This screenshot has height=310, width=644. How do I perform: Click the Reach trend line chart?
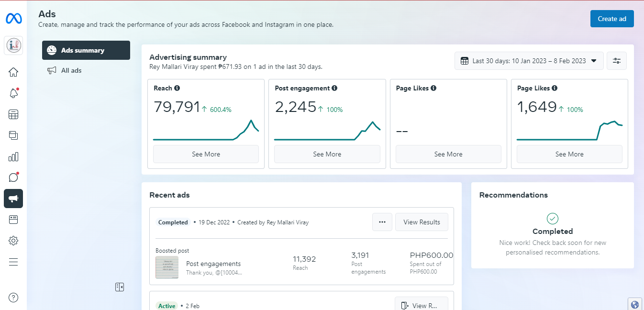(206, 130)
